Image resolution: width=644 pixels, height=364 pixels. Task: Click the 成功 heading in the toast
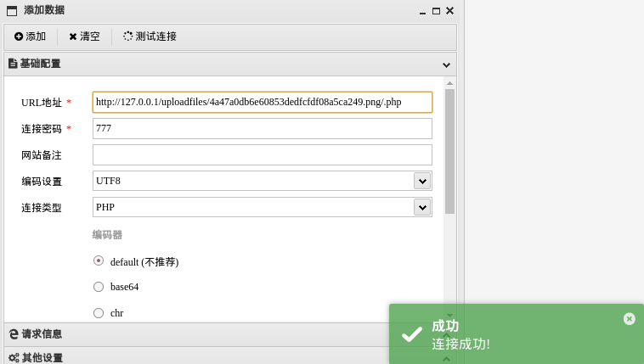point(445,326)
